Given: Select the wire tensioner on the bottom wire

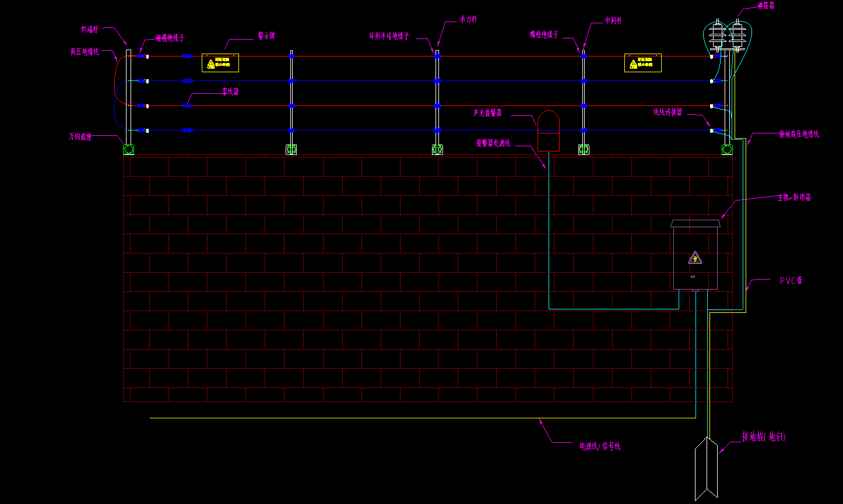Looking at the screenshot, I should (187, 131).
